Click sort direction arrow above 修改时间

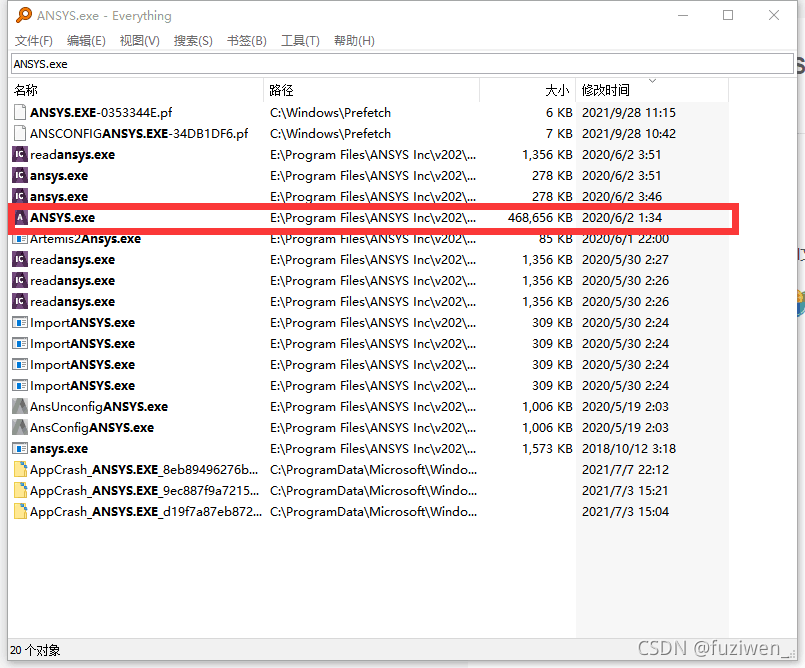coord(653,81)
